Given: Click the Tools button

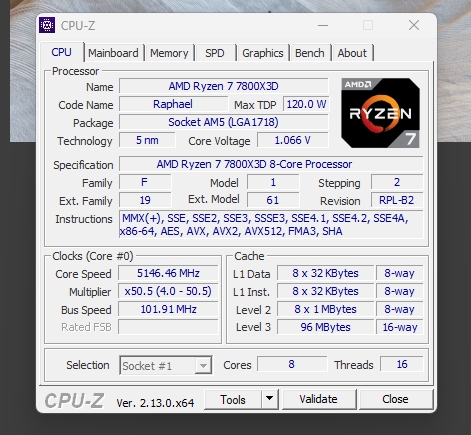Looking at the screenshot, I should point(233,399).
